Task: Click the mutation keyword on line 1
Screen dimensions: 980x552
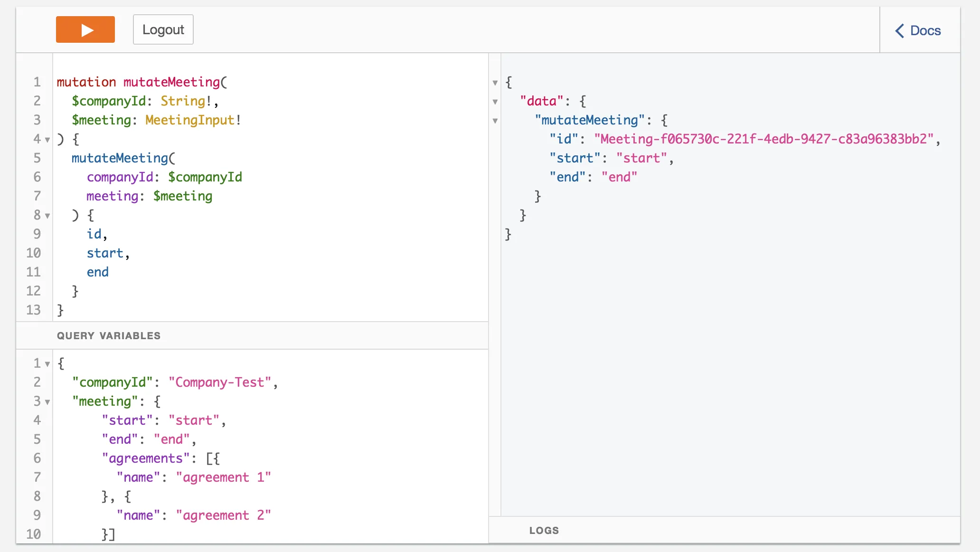Action: pyautogui.click(x=86, y=82)
